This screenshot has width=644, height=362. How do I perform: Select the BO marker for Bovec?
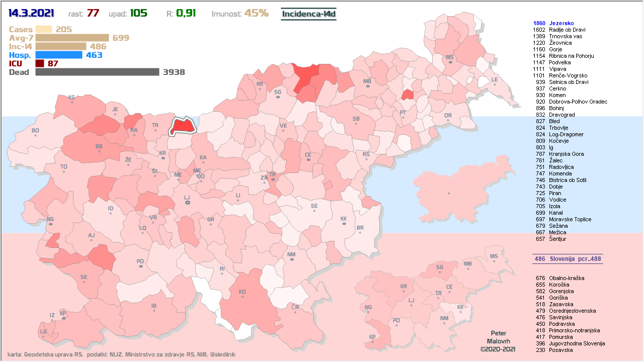tap(35, 136)
